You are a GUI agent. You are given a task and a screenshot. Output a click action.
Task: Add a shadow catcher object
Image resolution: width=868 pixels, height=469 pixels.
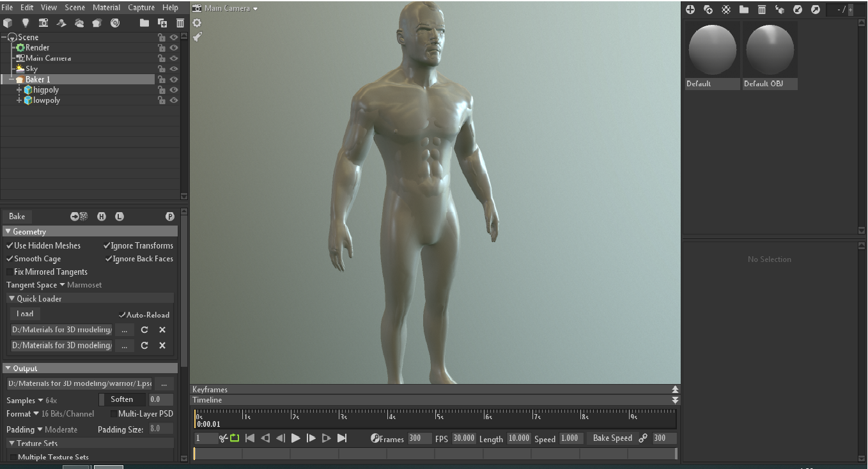[61, 23]
